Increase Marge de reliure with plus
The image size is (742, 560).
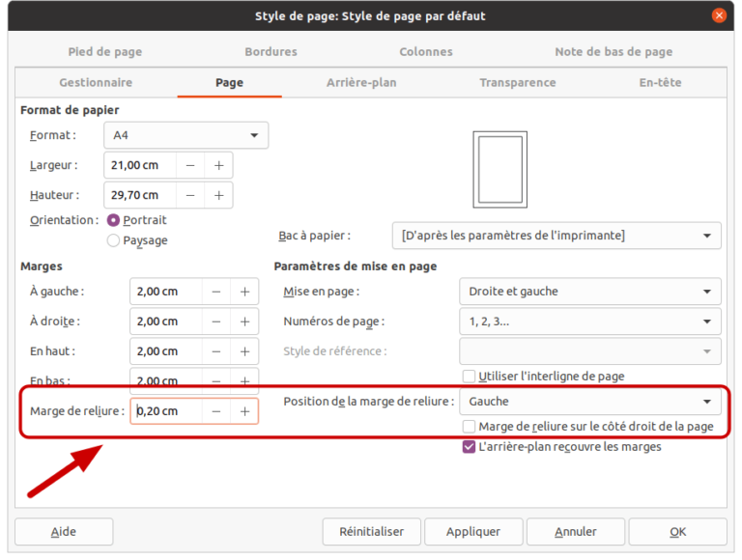click(x=244, y=411)
